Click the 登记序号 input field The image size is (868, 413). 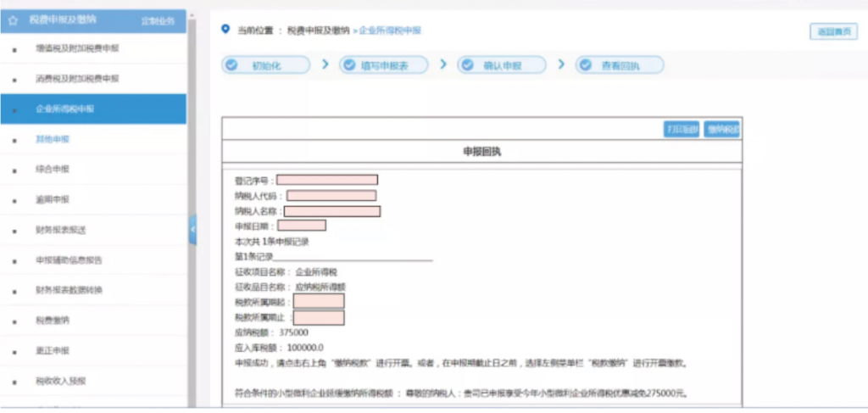pyautogui.click(x=326, y=180)
